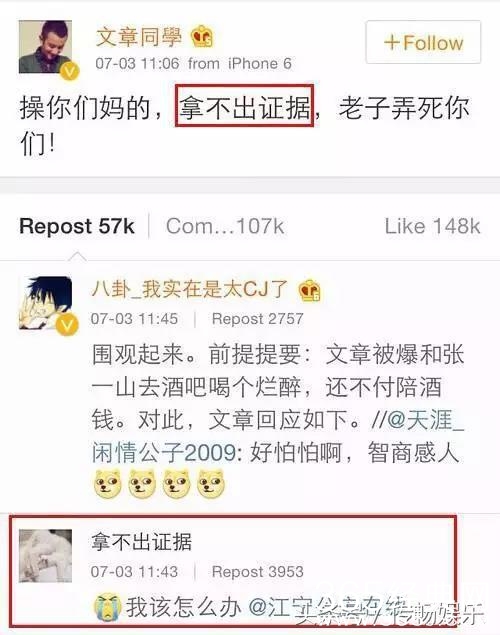
Task: Tap the first doge emoji
Action: click(107, 484)
